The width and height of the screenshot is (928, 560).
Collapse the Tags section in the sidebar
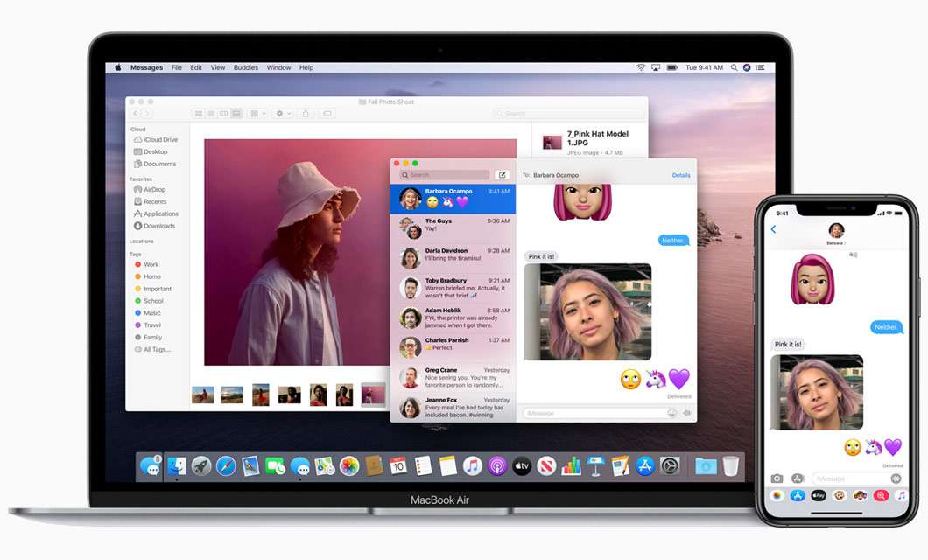click(137, 253)
